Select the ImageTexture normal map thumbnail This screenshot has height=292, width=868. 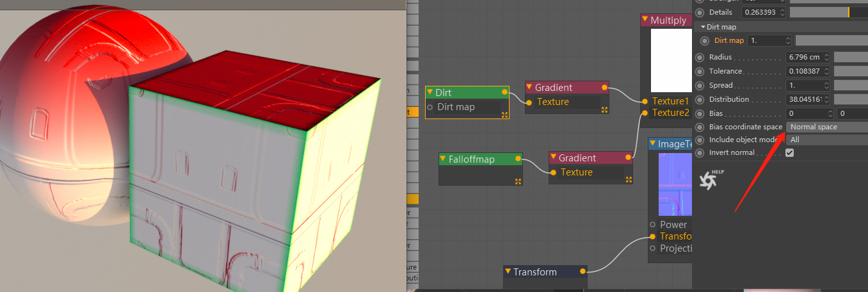tap(676, 184)
